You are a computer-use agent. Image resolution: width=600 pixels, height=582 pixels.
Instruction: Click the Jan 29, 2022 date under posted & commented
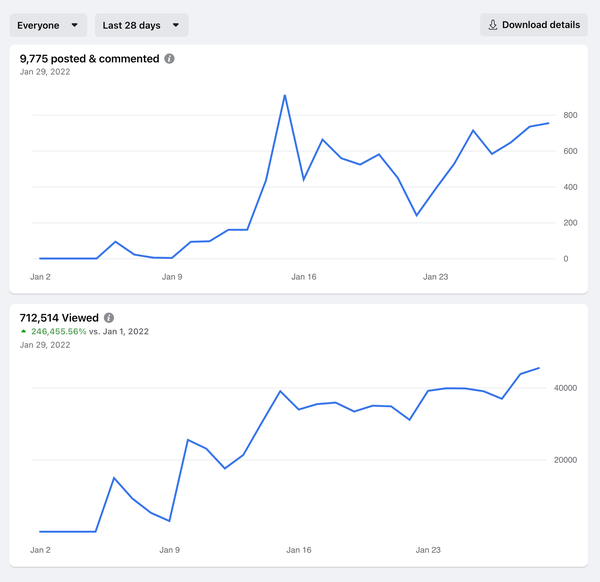click(x=45, y=72)
